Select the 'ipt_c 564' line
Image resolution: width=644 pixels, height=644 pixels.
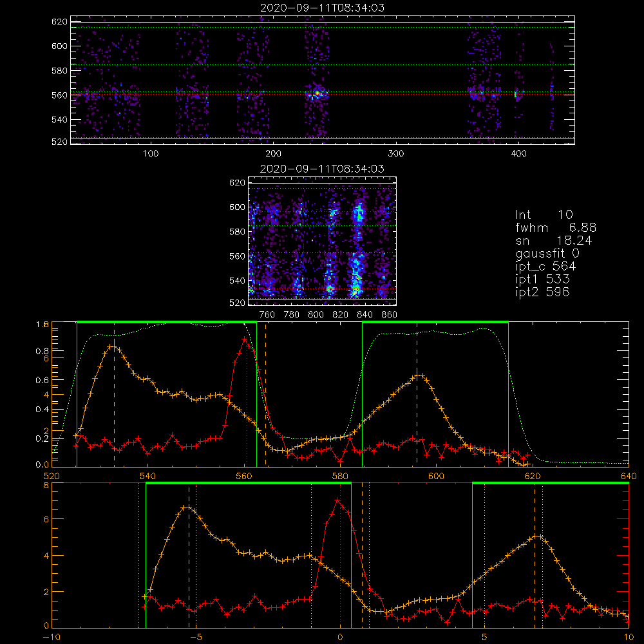click(x=545, y=267)
